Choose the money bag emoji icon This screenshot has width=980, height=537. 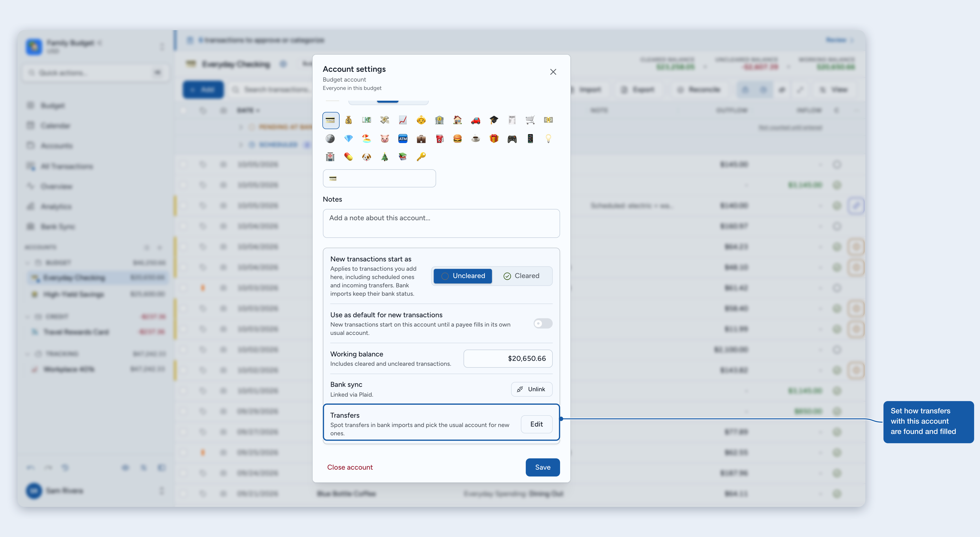[x=348, y=120]
